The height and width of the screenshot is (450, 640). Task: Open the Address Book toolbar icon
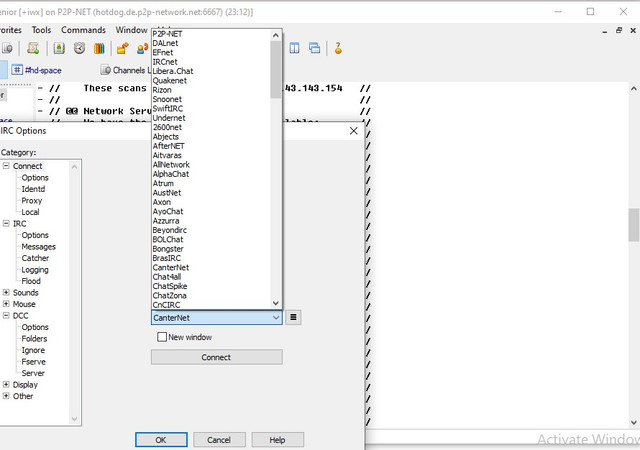click(59, 49)
